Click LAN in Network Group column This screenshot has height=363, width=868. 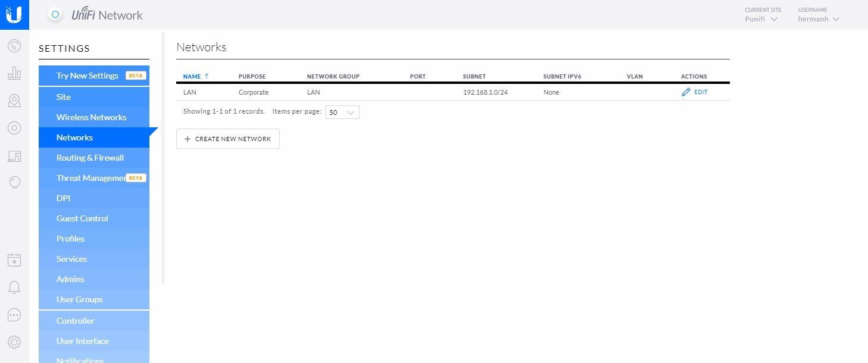[x=314, y=92]
